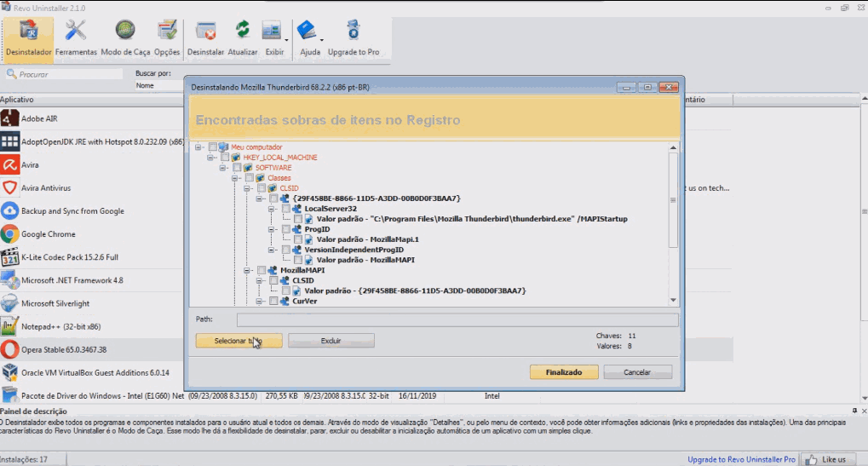Click the search magnifier icon

(11, 73)
